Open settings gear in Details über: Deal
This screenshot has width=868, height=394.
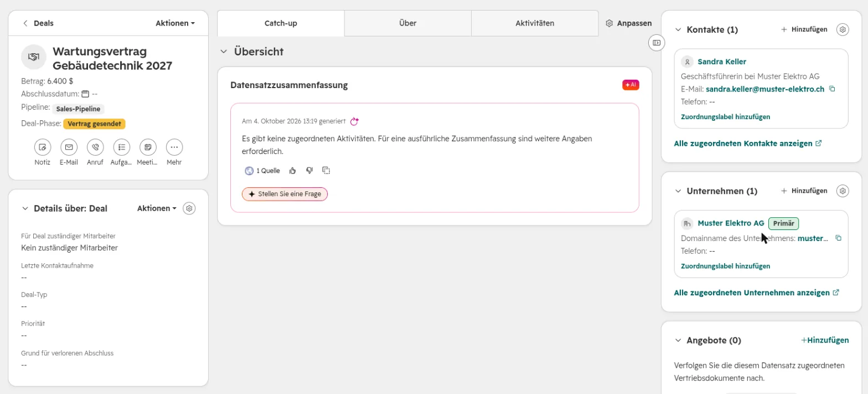[189, 208]
